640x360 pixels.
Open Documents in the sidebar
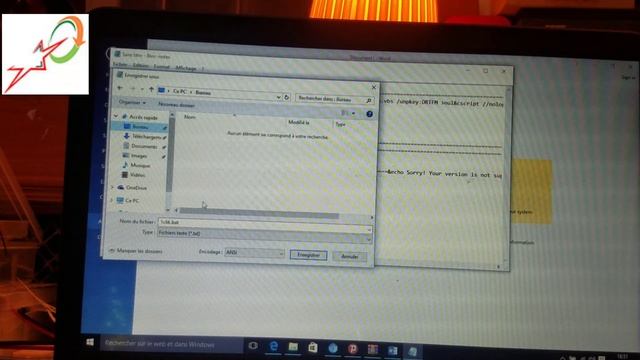(x=144, y=146)
